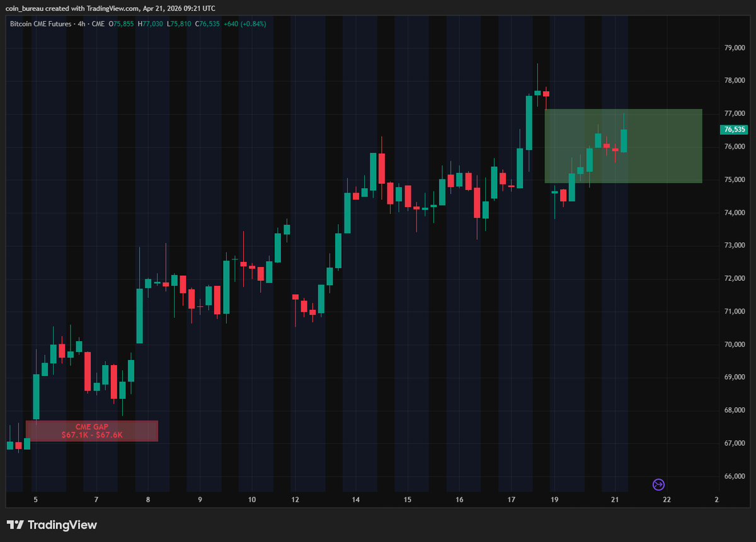This screenshot has height=542, width=756.
Task: Click the time axis date label 17
Action: click(511, 500)
